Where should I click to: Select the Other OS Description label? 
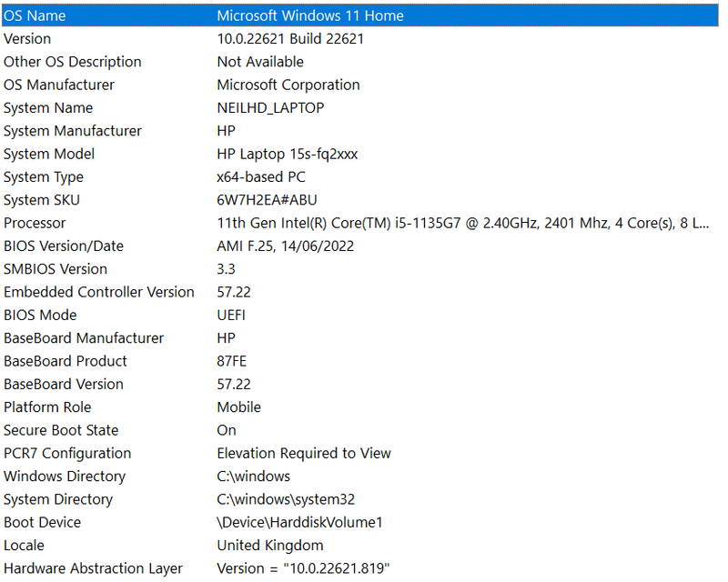coord(73,62)
